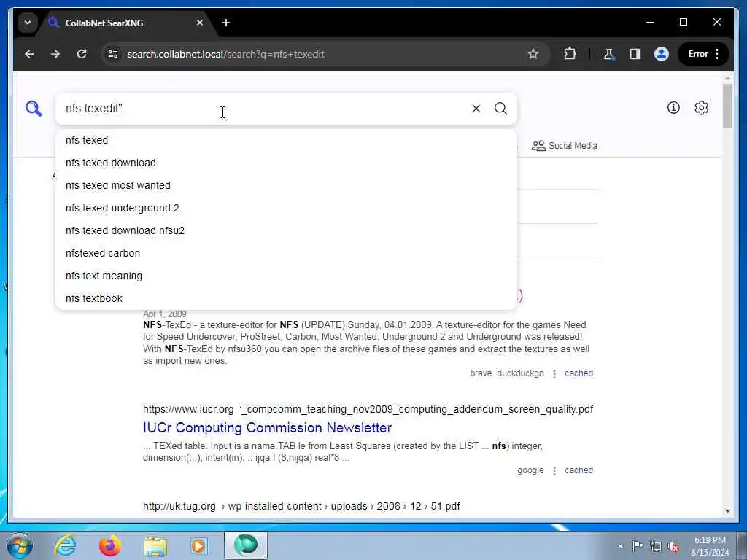Launch Internet Explorer from taskbar
Screen dimensions: 747x560
tap(65, 545)
